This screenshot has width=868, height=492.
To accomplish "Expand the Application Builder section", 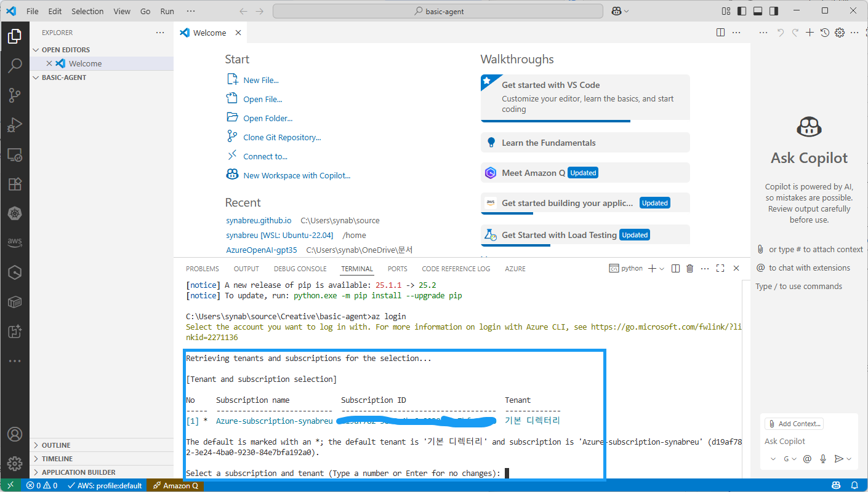I will click(x=102, y=472).
